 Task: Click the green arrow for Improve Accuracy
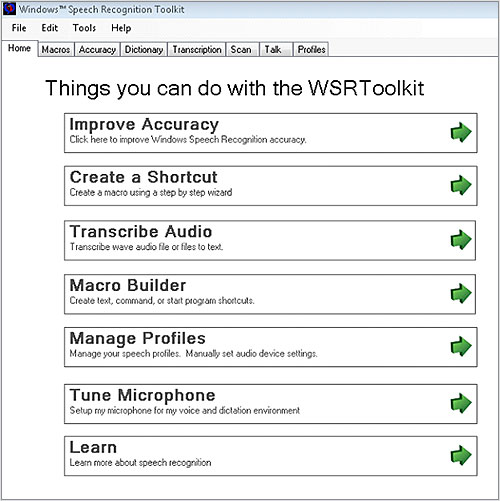[x=461, y=132]
